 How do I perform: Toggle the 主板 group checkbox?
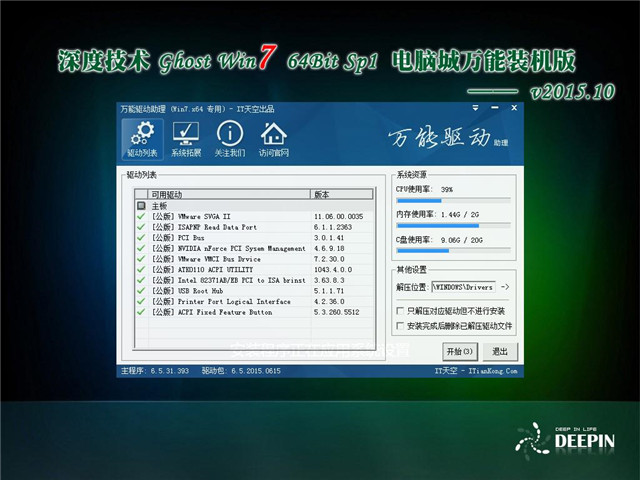141,206
